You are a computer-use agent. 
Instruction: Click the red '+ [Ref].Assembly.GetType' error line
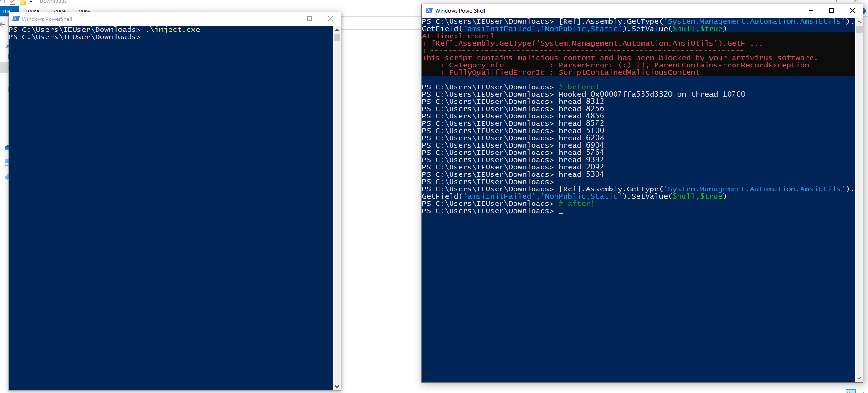592,43
